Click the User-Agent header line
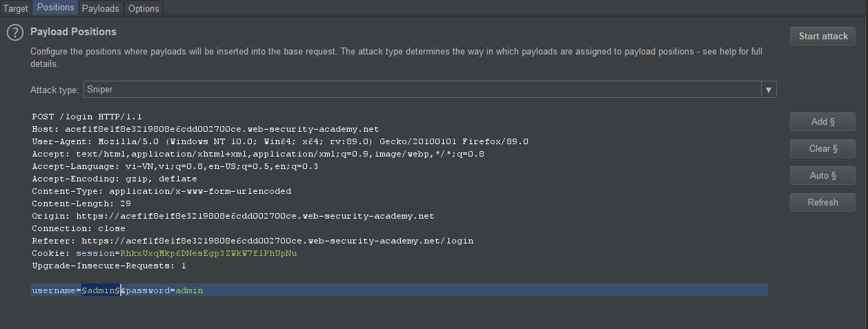The height and width of the screenshot is (329, 868). coord(279,141)
